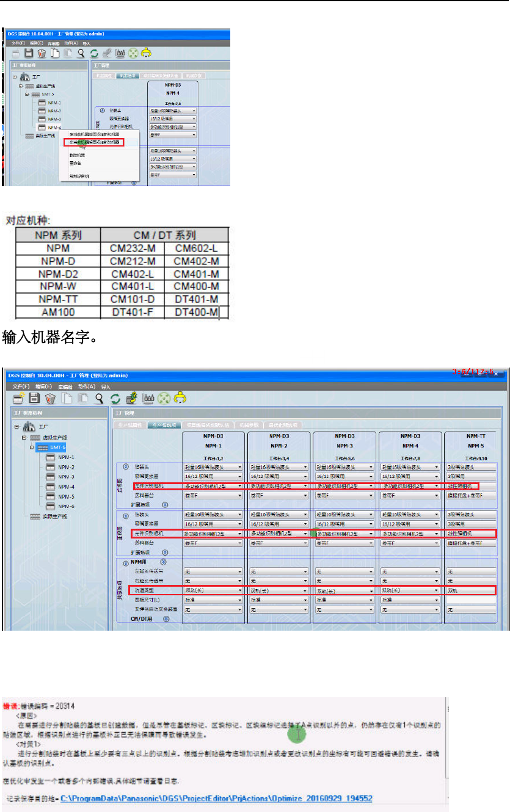Click the magnifier search icon in the NPM-6 window
Screen dimensions: 510x812
click(x=98, y=397)
